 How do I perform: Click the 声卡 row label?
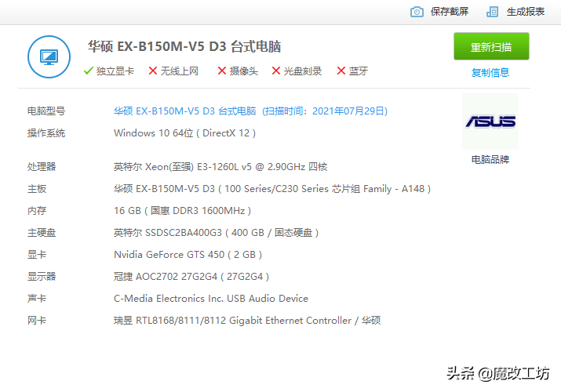(x=37, y=299)
